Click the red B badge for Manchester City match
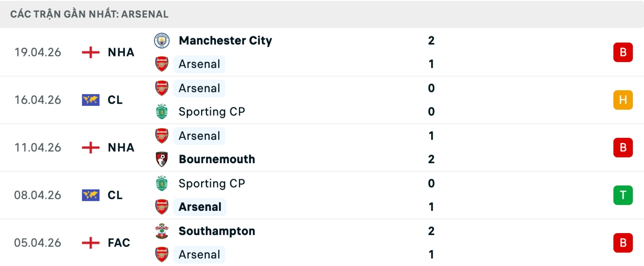This screenshot has width=644, height=266. [623, 52]
